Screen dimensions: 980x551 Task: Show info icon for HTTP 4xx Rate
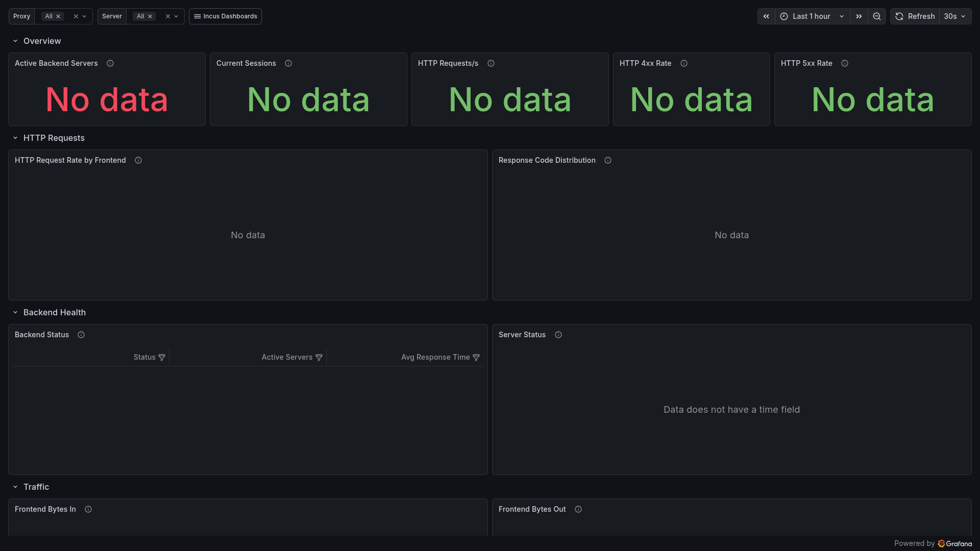684,63
